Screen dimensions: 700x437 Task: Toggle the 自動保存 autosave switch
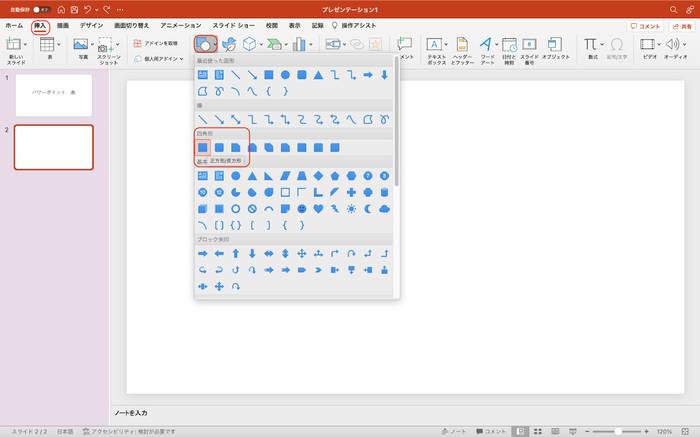click(x=41, y=9)
